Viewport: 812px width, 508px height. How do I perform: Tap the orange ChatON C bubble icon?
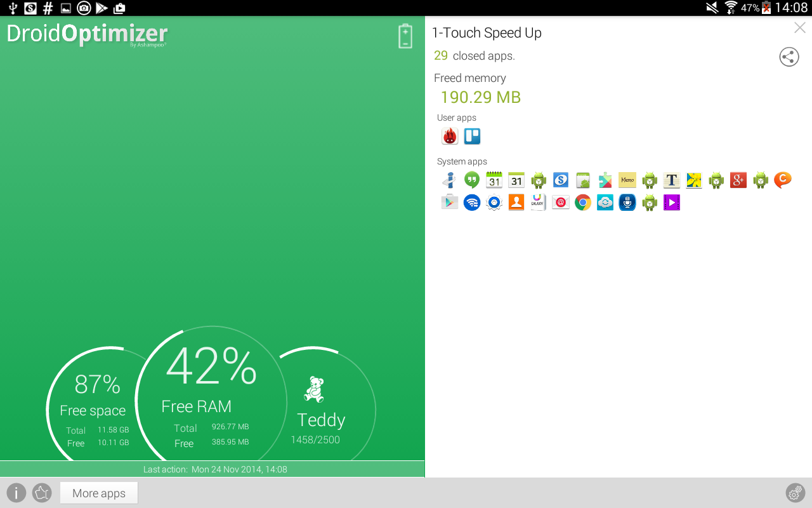coord(783,180)
